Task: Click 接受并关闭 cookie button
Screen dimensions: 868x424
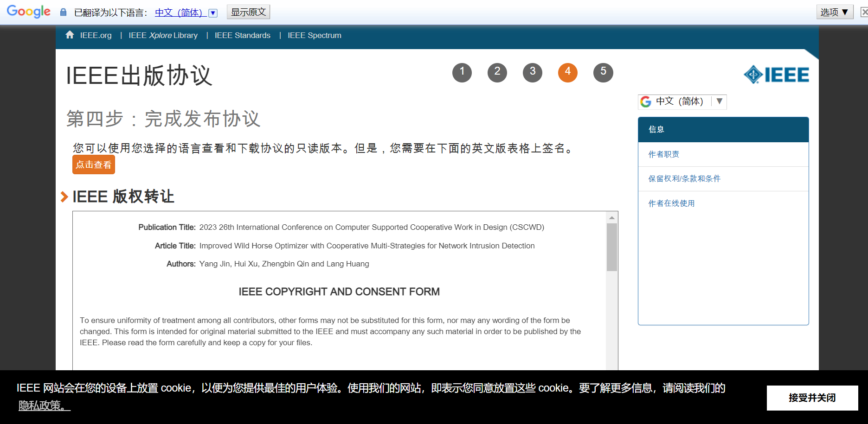Action: 812,398
